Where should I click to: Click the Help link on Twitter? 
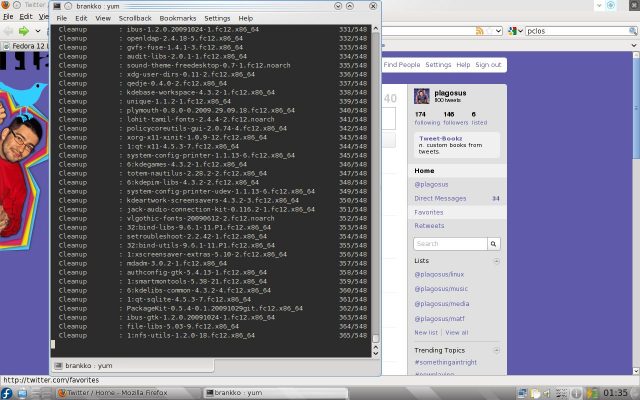click(463, 65)
